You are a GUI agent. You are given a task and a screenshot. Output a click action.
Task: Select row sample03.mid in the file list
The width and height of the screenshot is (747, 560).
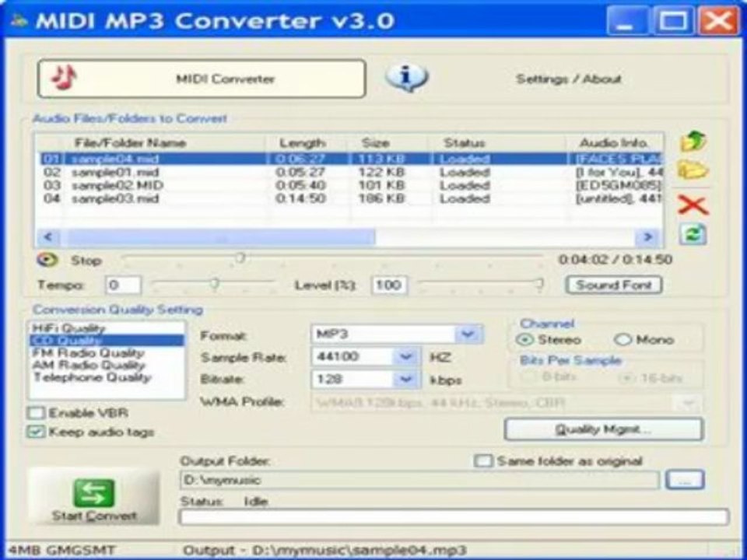click(x=349, y=198)
